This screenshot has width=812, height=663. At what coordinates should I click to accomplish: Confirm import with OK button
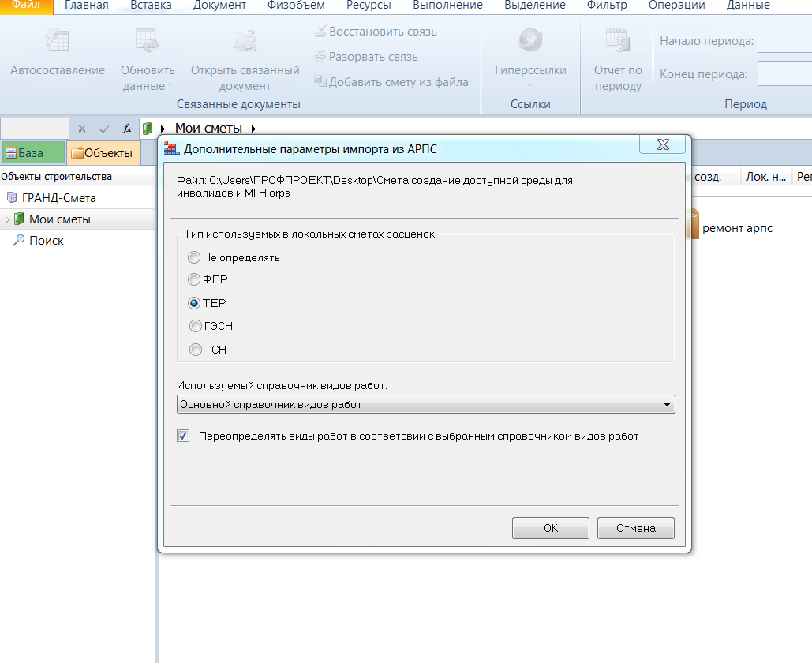(551, 528)
